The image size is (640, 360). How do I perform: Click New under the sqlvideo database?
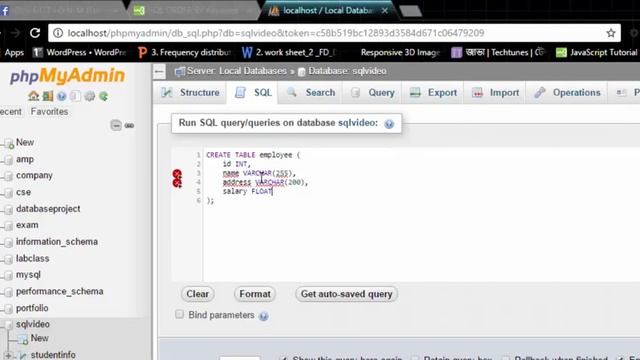(x=39, y=338)
